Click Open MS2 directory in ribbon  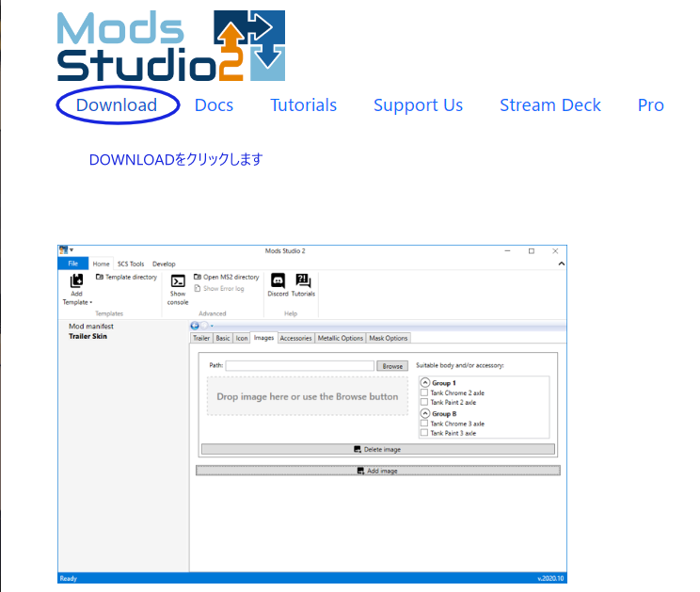point(226,278)
